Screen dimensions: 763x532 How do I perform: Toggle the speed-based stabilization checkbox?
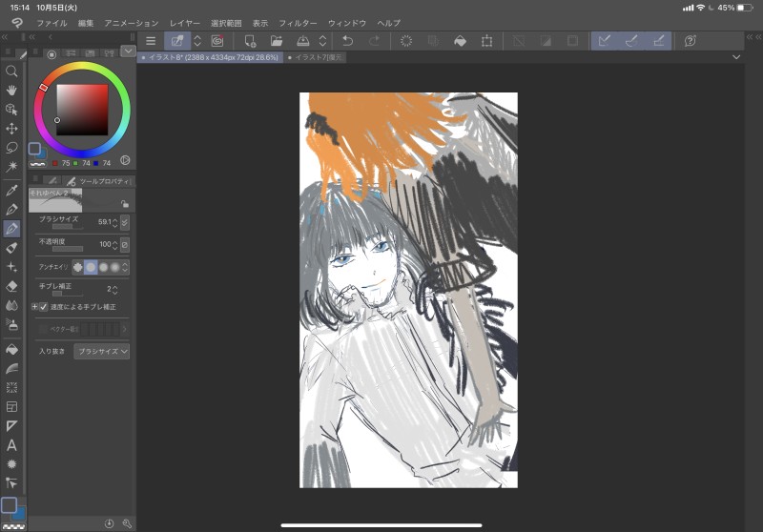[x=43, y=307]
